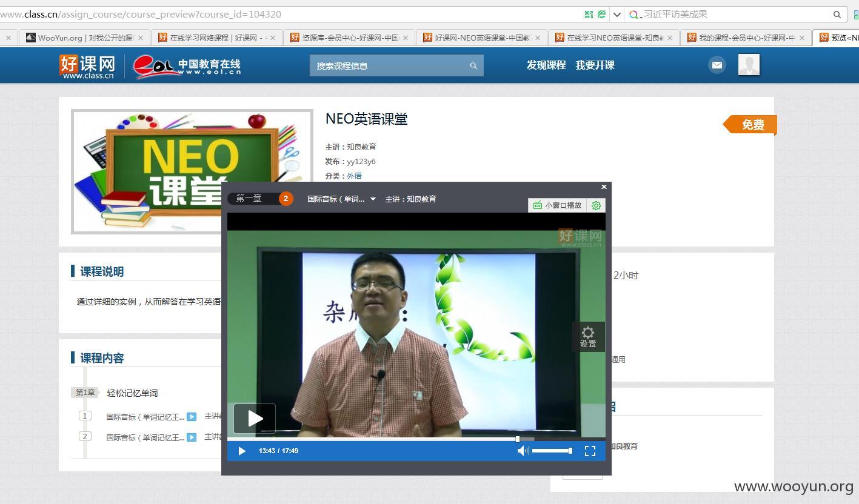The image size is (859, 504).
Task: Open the 发现课程 navigation link
Action: coord(546,65)
